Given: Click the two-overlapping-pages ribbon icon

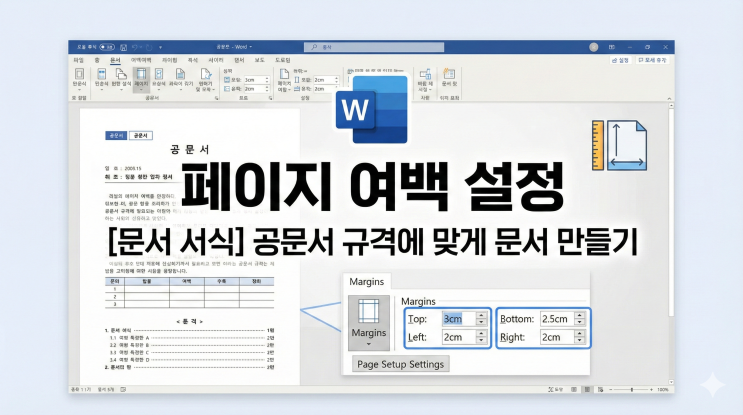Looking at the screenshot, I should pyautogui.click(x=121, y=74).
